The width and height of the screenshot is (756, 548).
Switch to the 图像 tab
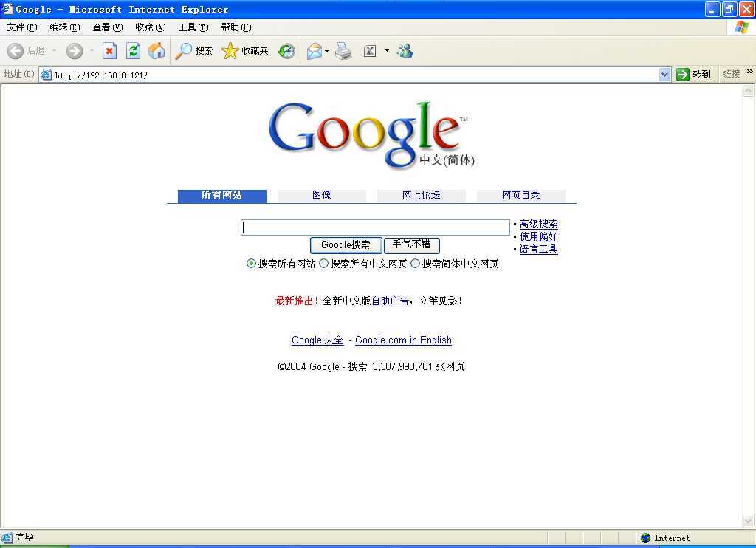(x=322, y=196)
